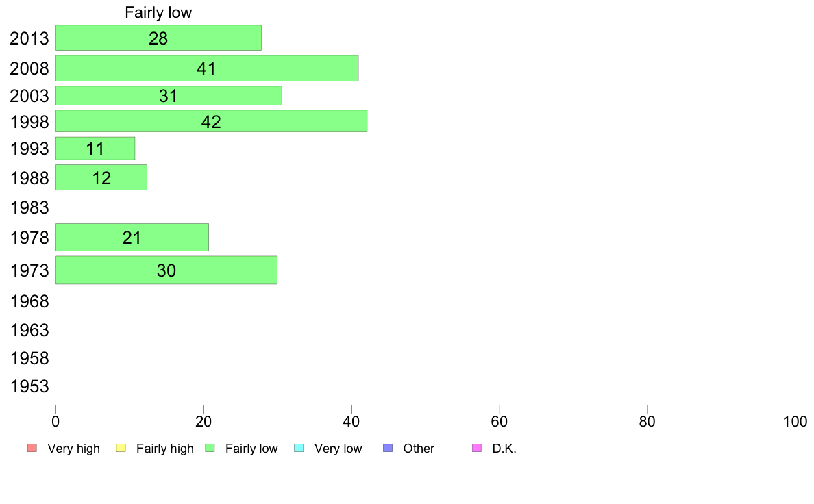
Task: Click the yellow Fairly high legend swatch
Action: (121, 448)
